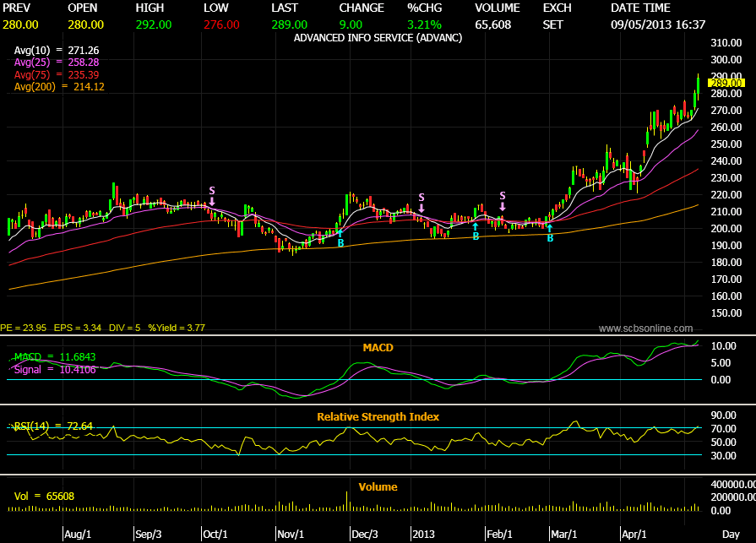Click the Signal = 10.4106 legend value
756x543 pixels.
55,370
